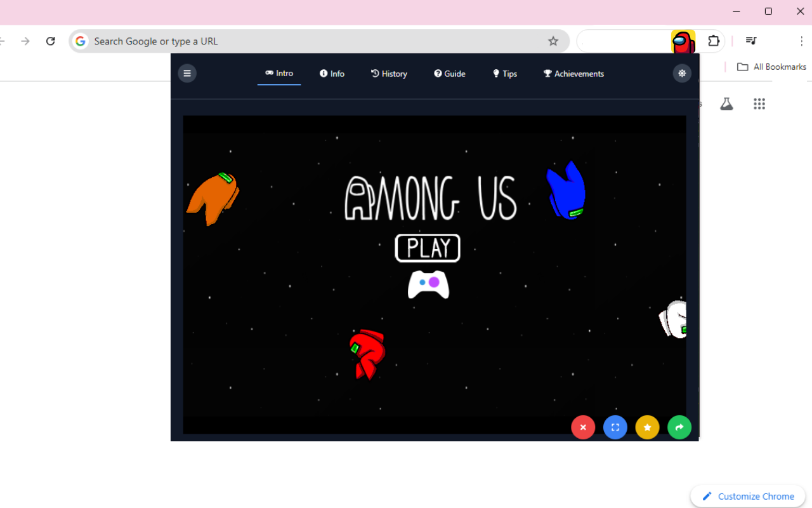Open Chrome's three-dot menu

tap(802, 41)
